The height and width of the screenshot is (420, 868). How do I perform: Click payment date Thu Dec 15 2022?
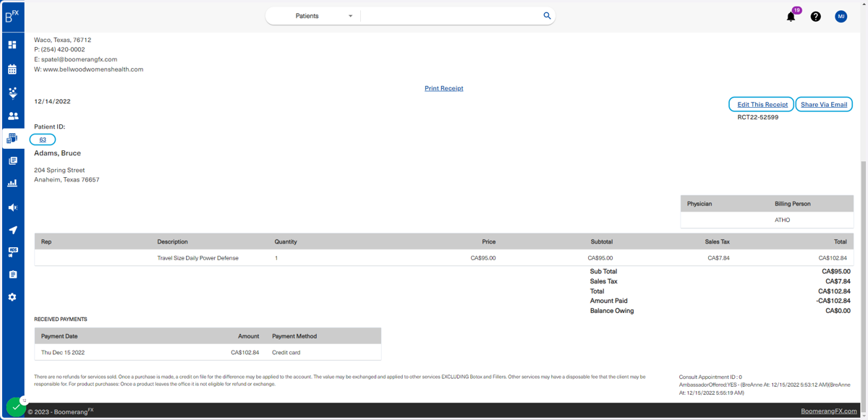click(63, 353)
